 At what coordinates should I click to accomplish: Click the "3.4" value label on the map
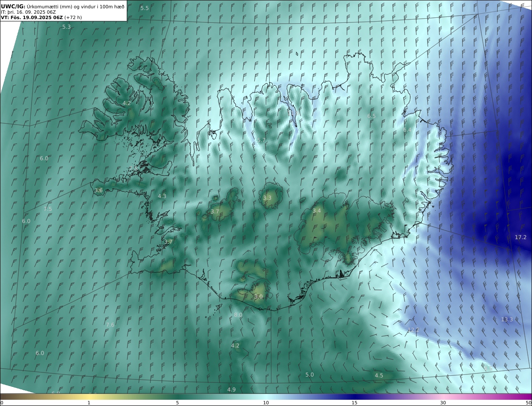coord(317,211)
